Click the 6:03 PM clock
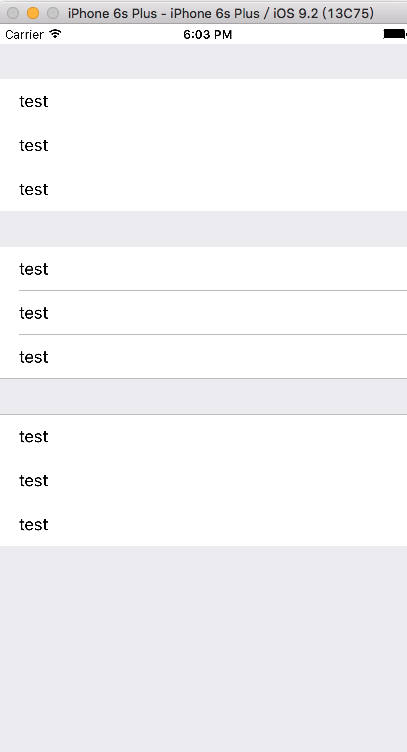The image size is (407, 752). click(208, 35)
